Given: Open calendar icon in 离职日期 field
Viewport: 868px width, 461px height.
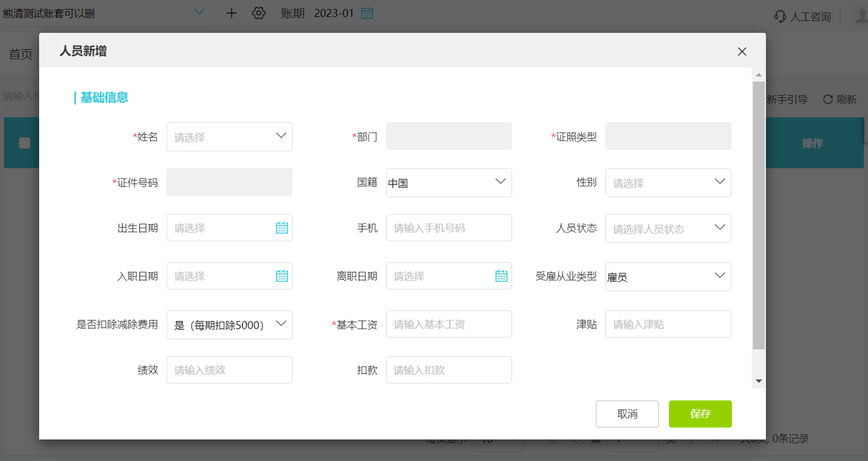Looking at the screenshot, I should [501, 276].
